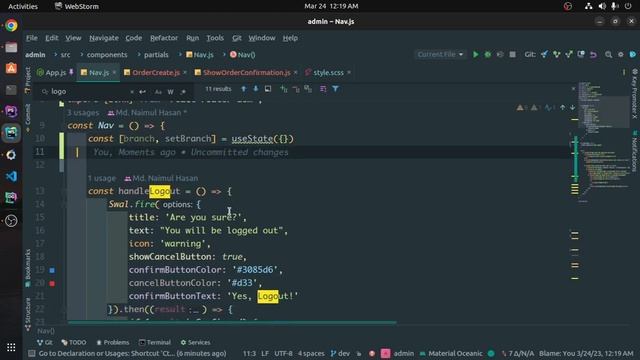Select all occurrences icon in find bar
Viewport: 640px width, 360px height.
(308, 89)
